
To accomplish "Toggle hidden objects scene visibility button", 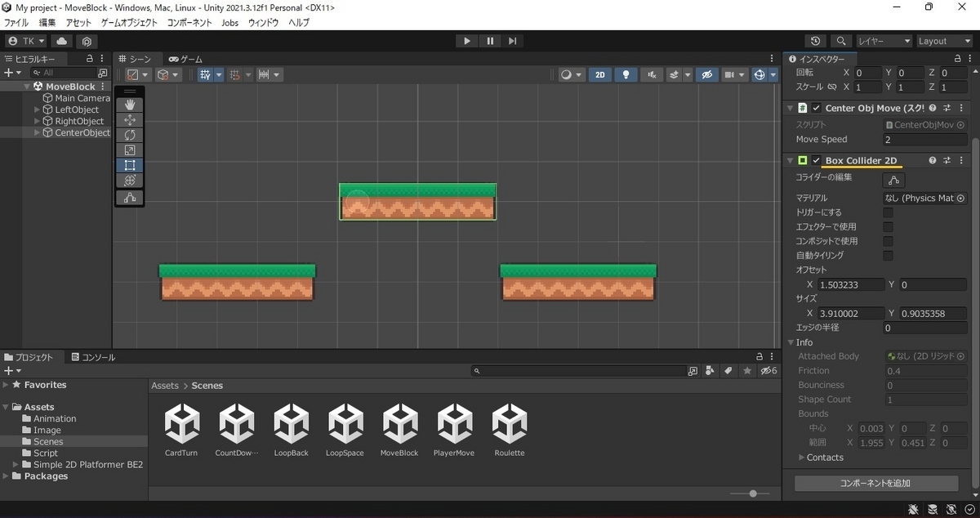I will (x=707, y=74).
